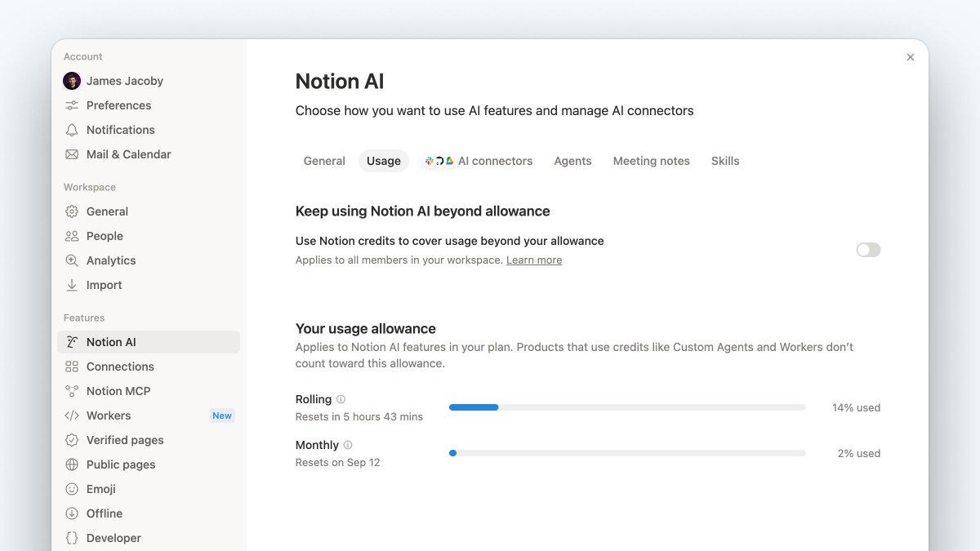Click James Jacoby profile avatar

point(72,81)
